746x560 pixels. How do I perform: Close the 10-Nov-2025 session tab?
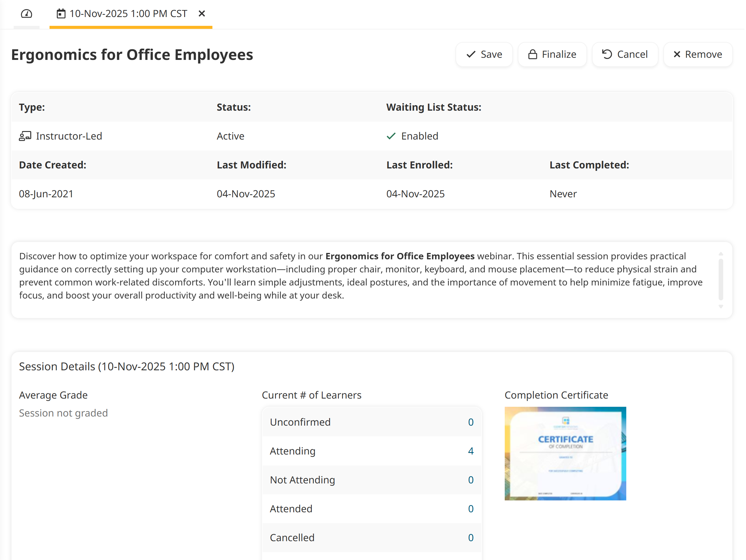pos(202,14)
